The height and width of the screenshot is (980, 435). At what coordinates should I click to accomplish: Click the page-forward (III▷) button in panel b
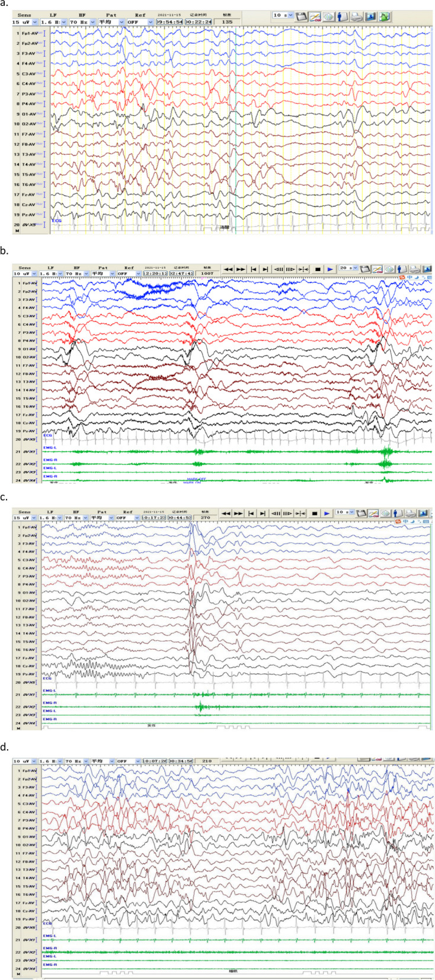290,269
